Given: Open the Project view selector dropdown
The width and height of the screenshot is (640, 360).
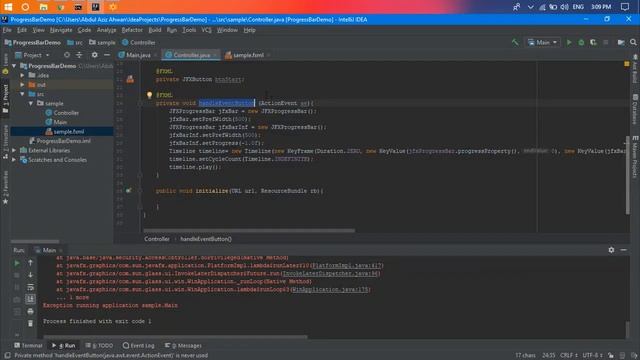Looking at the screenshot, I should click(x=33, y=55).
